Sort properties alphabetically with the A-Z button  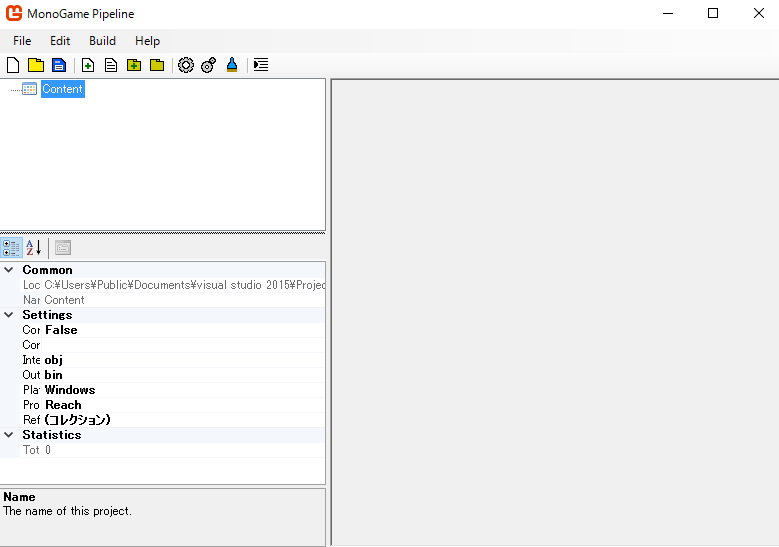tap(34, 247)
